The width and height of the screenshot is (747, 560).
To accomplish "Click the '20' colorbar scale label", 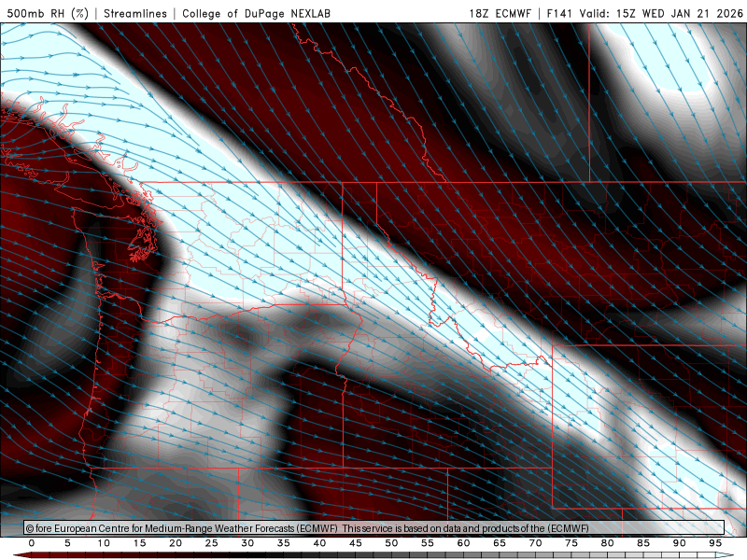I will [176, 543].
